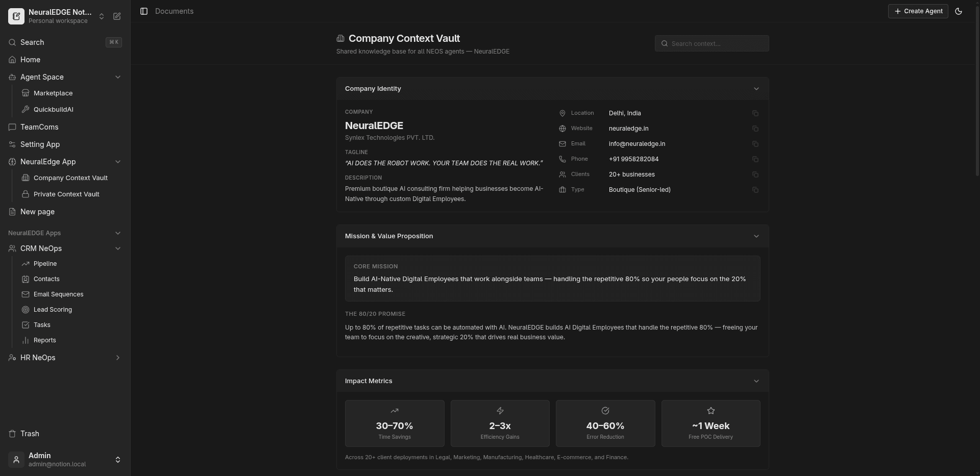Copy the company type Boutique (Senior-led)
The height and width of the screenshot is (476, 980).
[x=756, y=190]
